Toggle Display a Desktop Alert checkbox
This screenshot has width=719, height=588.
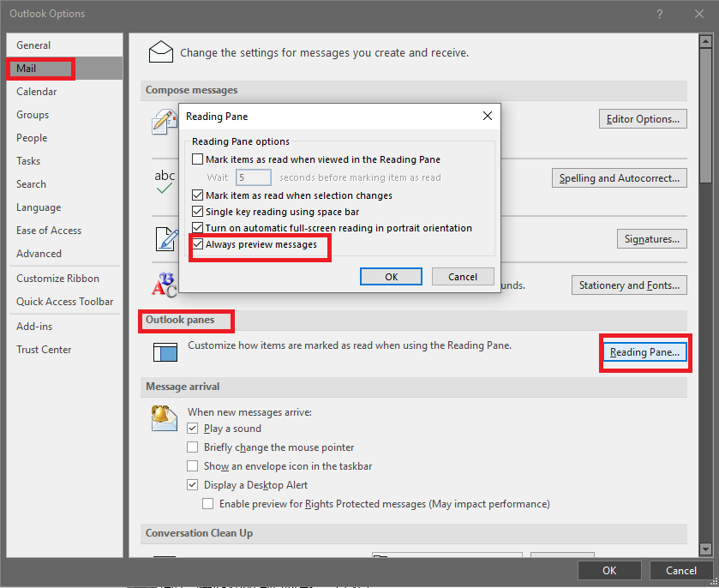[192, 485]
